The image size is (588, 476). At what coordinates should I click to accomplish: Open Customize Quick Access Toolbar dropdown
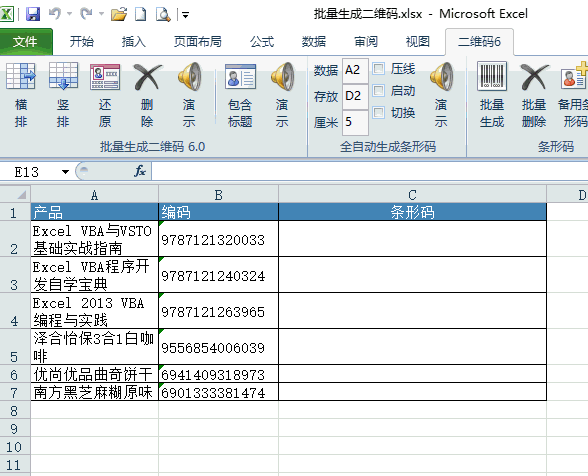click(185, 15)
